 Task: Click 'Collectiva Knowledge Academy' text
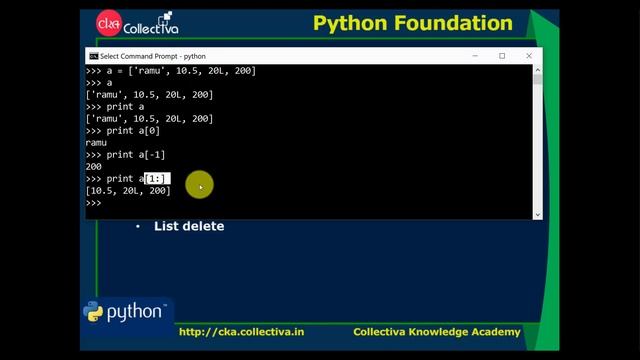tap(437, 332)
